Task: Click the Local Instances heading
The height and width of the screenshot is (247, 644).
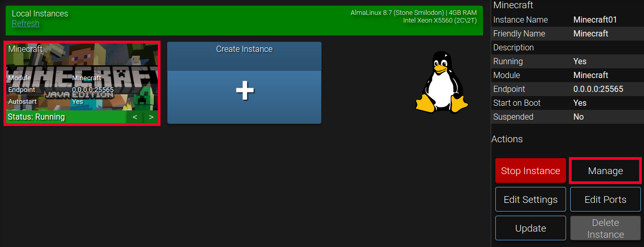Action: click(x=40, y=14)
